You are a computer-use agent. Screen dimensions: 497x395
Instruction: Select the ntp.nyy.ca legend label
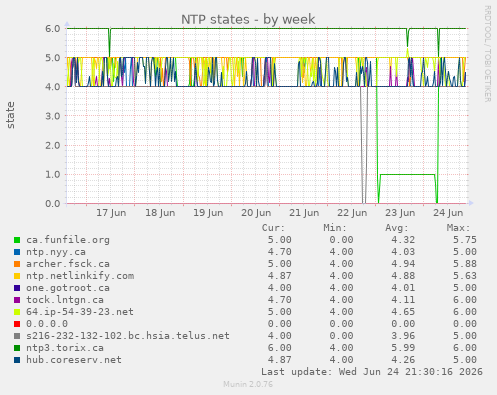point(56,252)
